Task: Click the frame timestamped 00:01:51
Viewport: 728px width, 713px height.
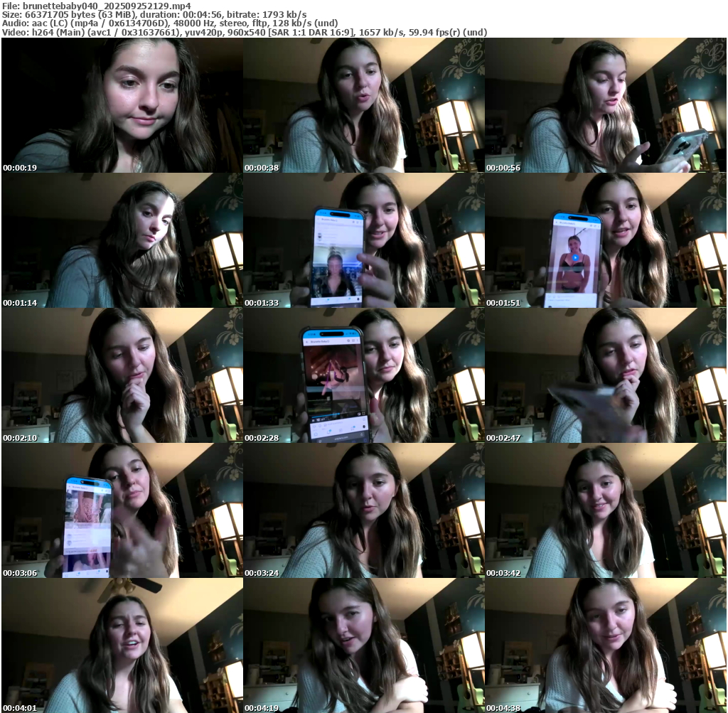Action: (605, 240)
